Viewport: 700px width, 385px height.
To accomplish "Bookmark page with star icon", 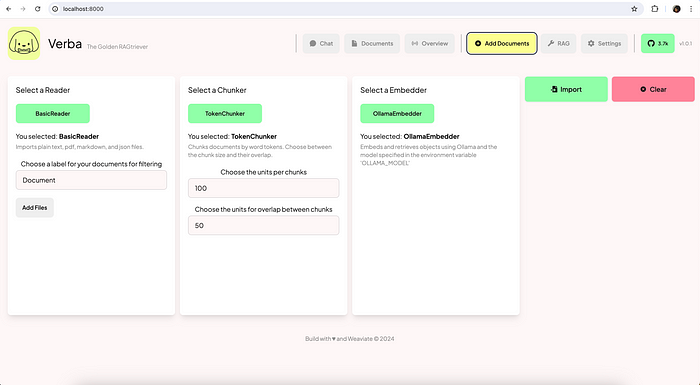I will pos(634,9).
